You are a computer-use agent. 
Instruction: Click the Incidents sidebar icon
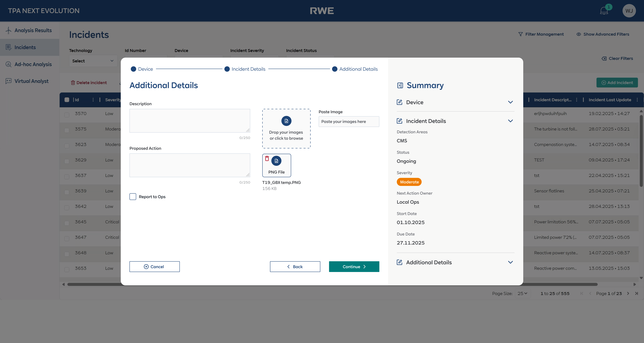pos(8,47)
